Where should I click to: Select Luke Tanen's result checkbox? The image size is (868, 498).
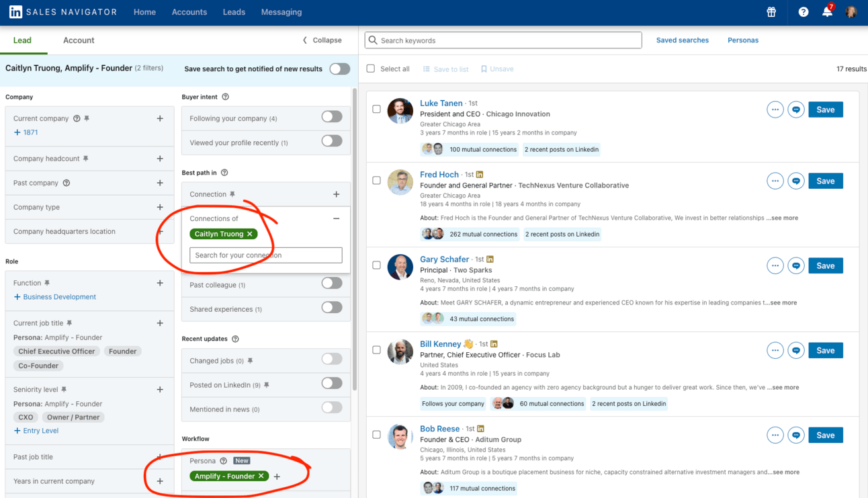point(376,109)
